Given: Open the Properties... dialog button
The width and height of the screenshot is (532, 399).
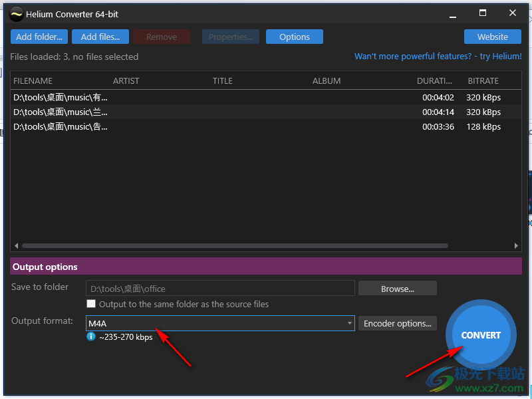Looking at the screenshot, I should 231,37.
